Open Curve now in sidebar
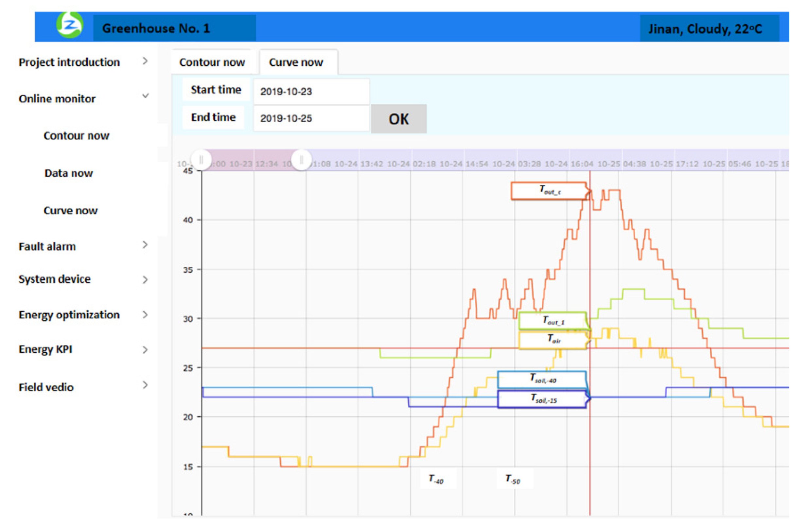This screenshot has width=808, height=532. [71, 210]
